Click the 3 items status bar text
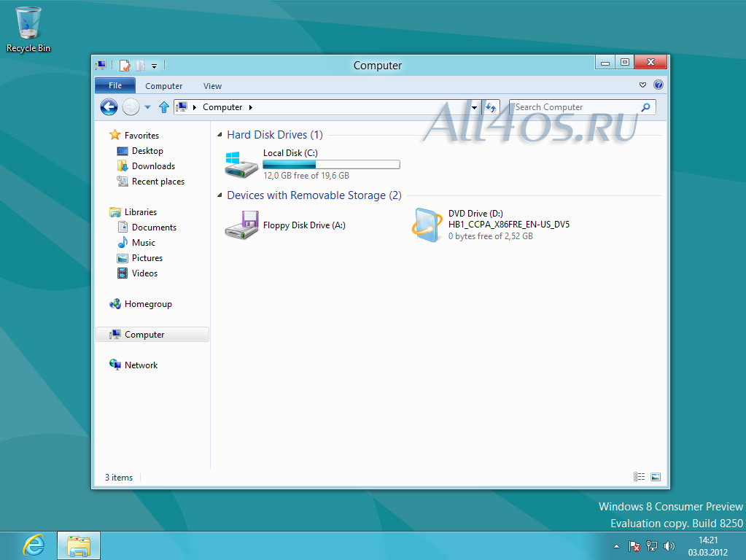The width and height of the screenshot is (746, 560). (118, 477)
